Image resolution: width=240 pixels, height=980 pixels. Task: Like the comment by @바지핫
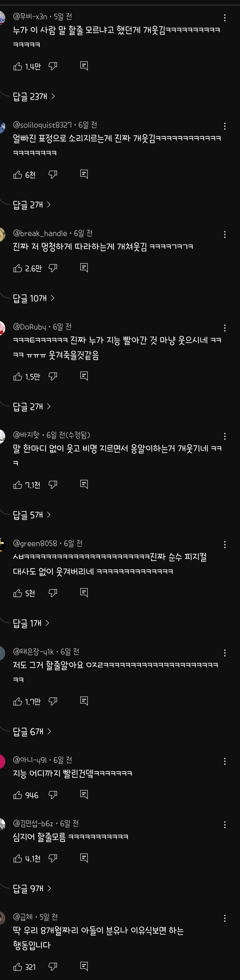point(18,485)
